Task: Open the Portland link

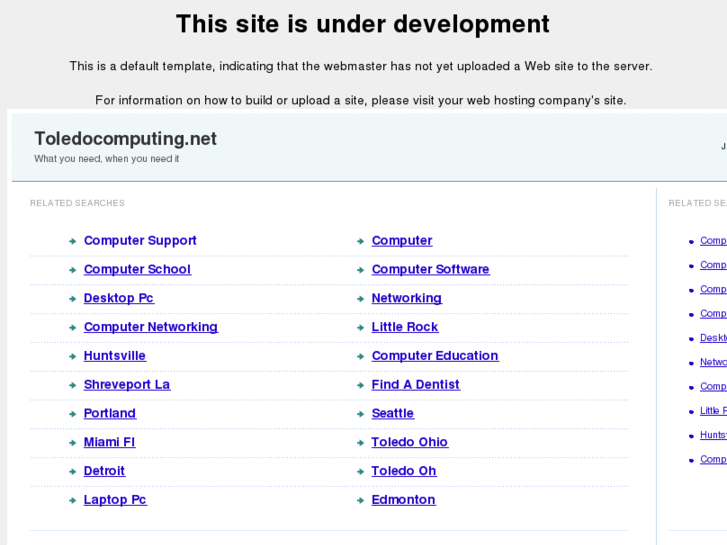Action: coord(110,413)
